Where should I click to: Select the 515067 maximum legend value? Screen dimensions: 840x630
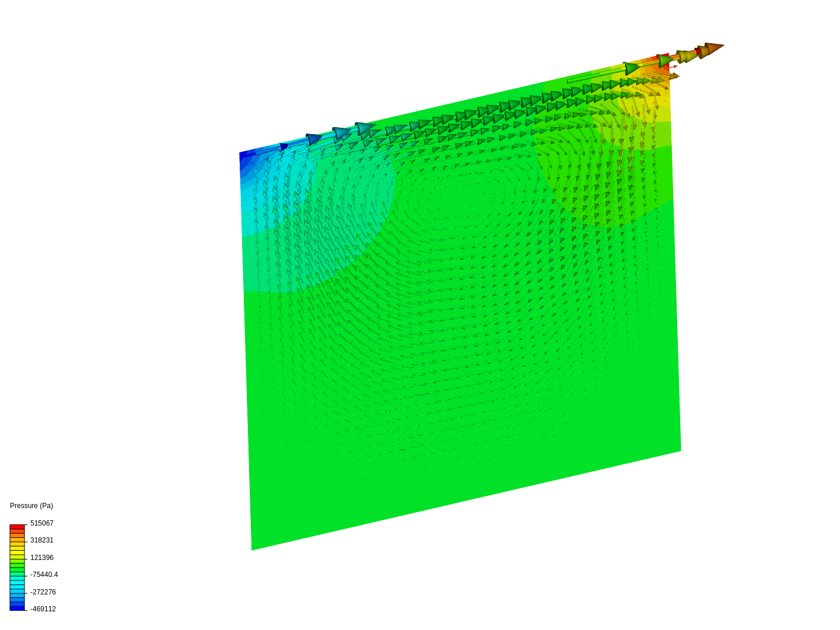pos(42,523)
